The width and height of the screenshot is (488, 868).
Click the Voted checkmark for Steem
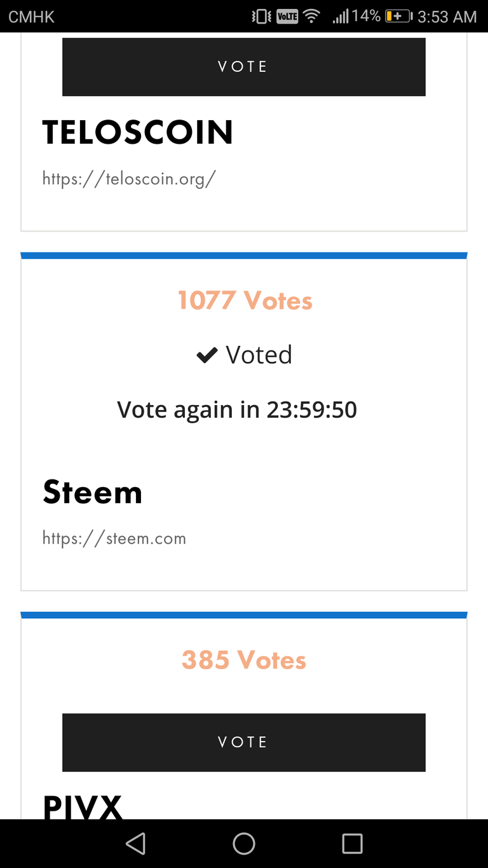point(207,355)
